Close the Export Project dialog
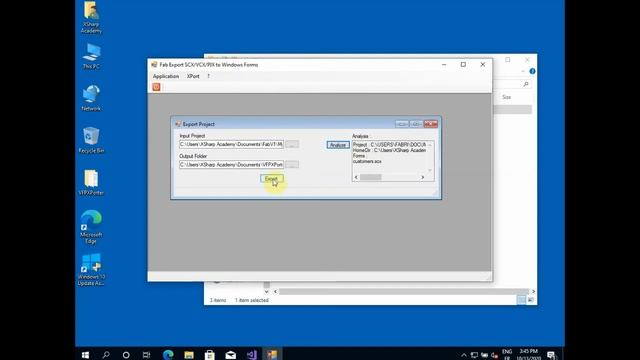 click(x=431, y=124)
